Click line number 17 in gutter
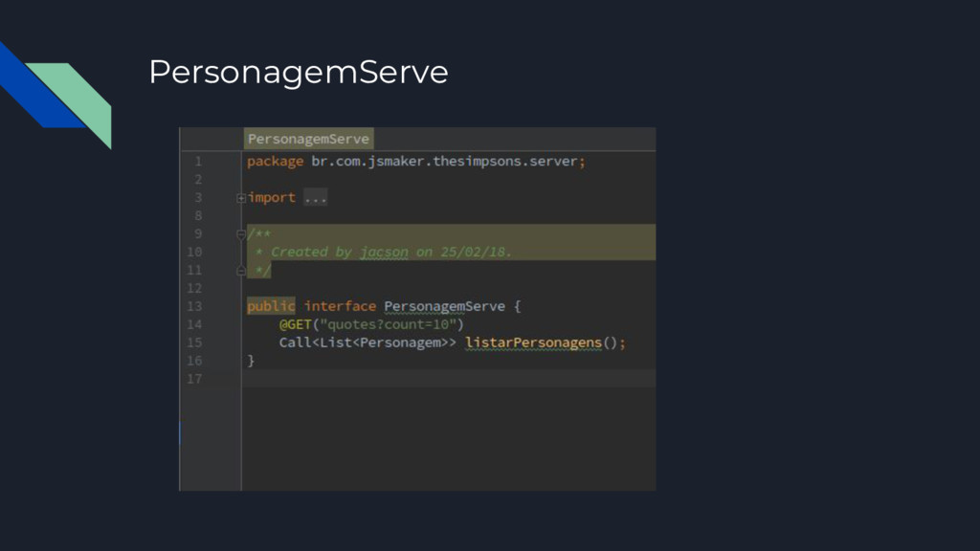The width and height of the screenshot is (980, 551). click(194, 379)
